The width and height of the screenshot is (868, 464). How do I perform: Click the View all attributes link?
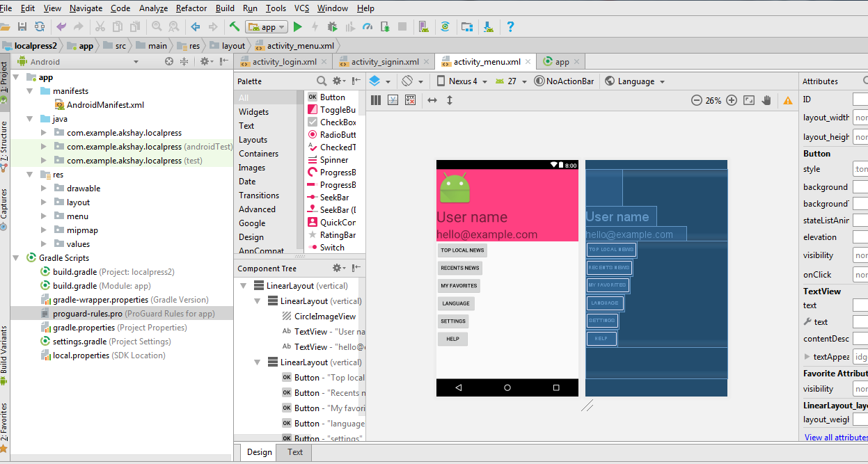tap(836, 438)
